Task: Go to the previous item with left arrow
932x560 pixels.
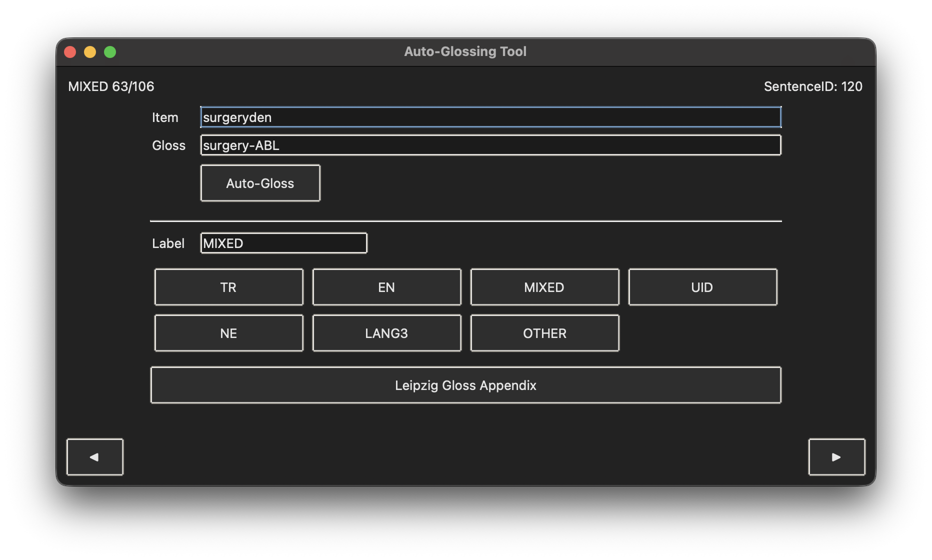Action: (94, 456)
